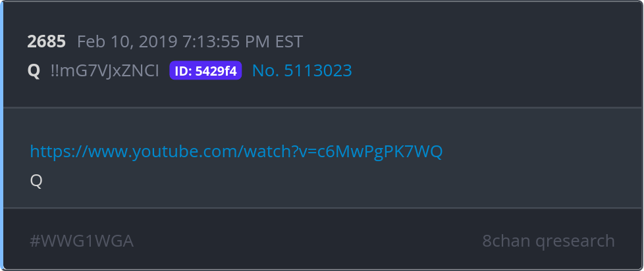The width and height of the screenshot is (644, 271).
Task: Click the divider line below the post header
Action: (322, 108)
